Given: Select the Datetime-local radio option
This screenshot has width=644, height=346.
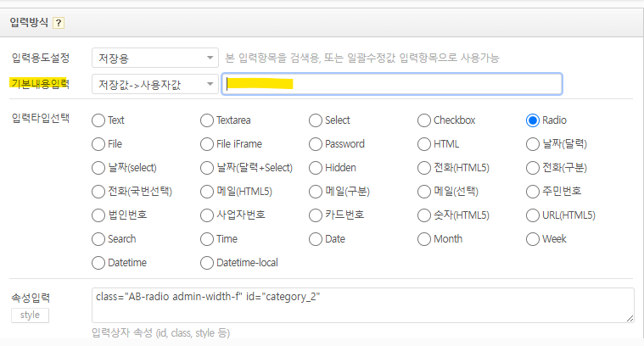Looking at the screenshot, I should pyautogui.click(x=207, y=263).
